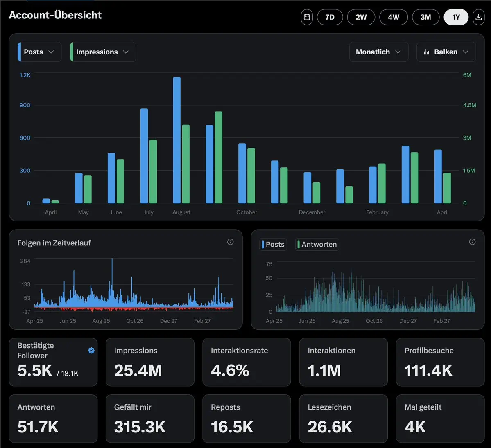Screen dimensions: 491x448
Task: Click bar chart icon beside Balken
Action: tap(427, 52)
